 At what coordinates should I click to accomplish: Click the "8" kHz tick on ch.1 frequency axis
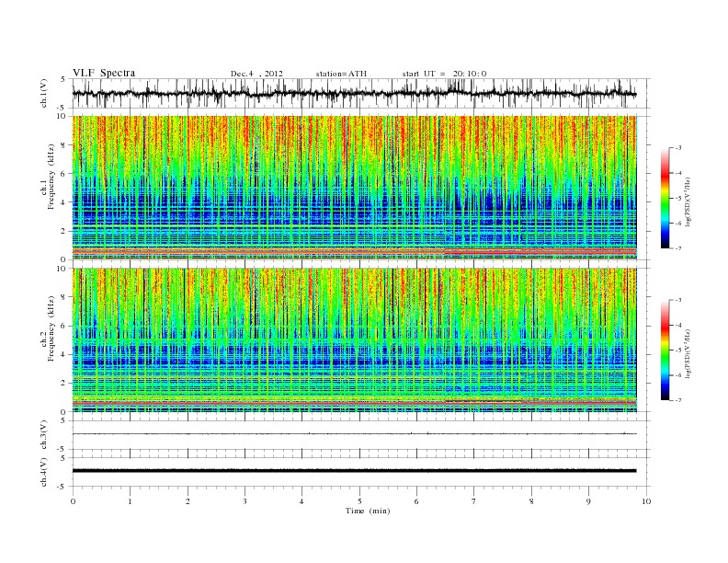tap(64, 145)
